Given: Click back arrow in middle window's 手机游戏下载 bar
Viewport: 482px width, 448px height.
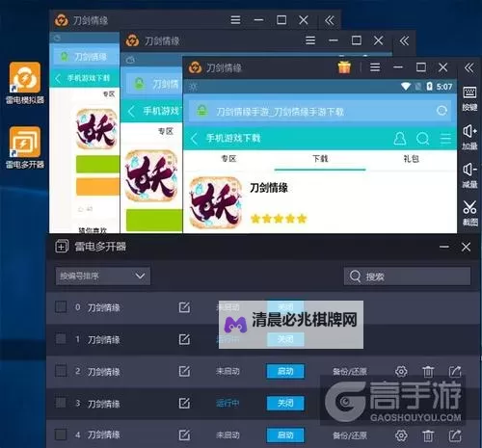Looking at the screenshot, I should coord(131,112).
